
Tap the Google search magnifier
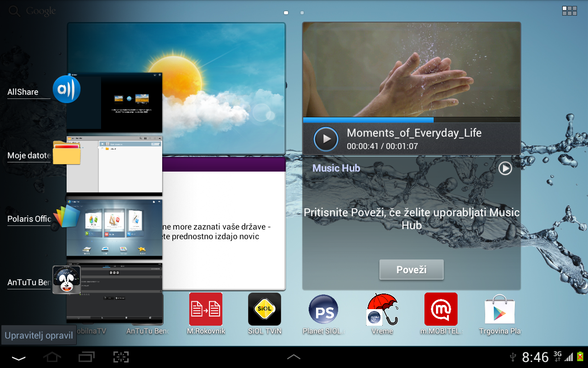(x=15, y=11)
